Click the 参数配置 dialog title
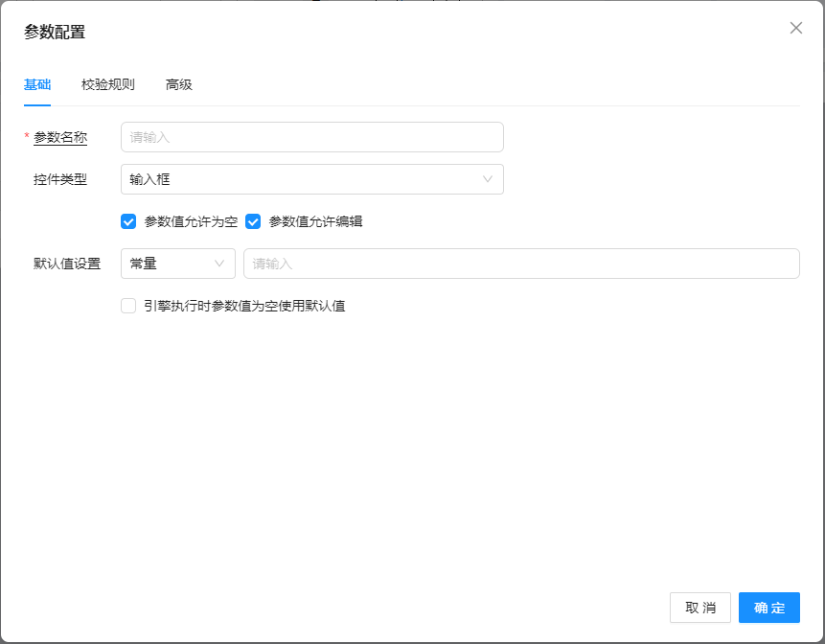Screen dimensions: 825x644 55,32
